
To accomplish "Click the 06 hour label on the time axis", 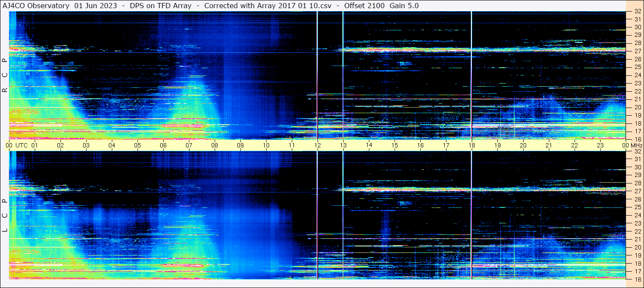I will click(x=163, y=145).
